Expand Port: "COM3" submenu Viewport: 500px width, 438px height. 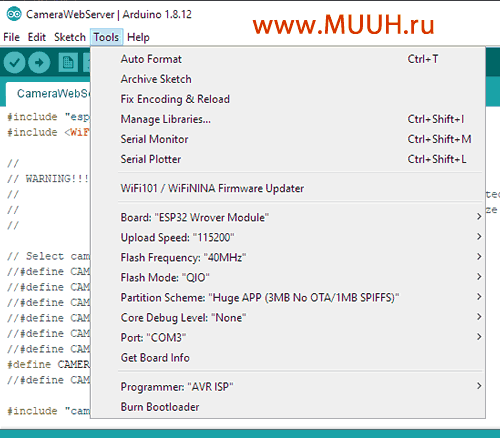coord(288,337)
